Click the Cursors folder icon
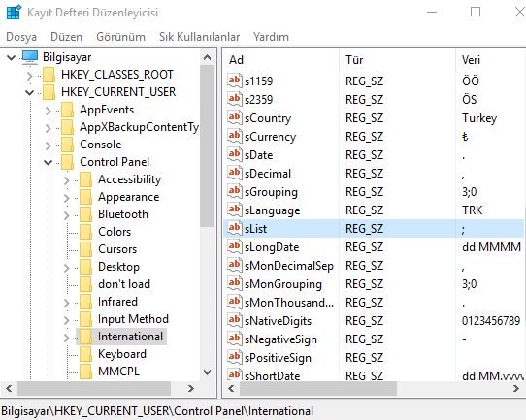Viewport: 526px width, 420px height. 85,249
